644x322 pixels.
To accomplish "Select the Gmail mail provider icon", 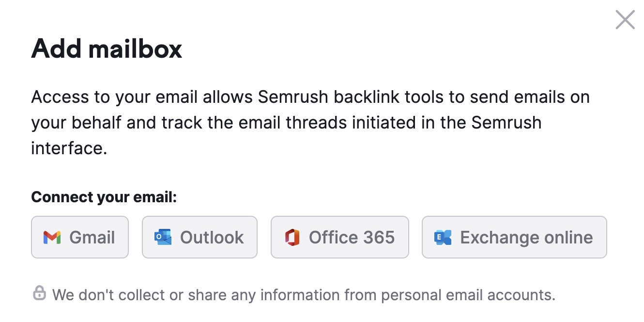I will click(51, 237).
